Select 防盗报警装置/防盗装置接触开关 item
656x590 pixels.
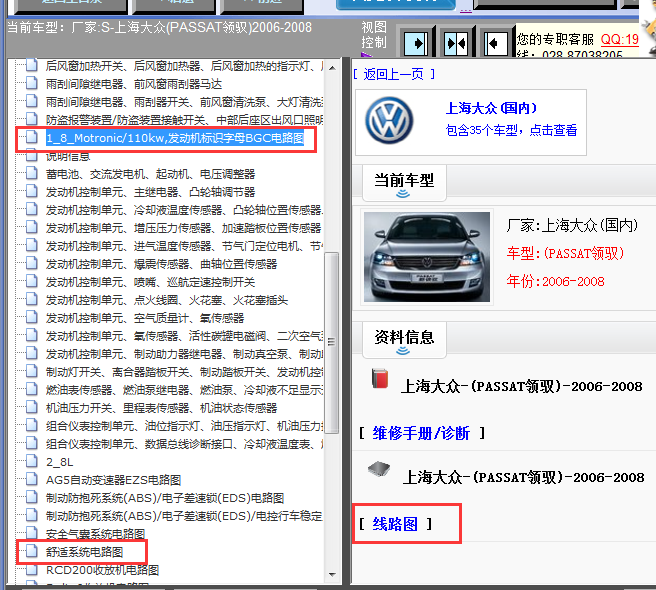184,120
